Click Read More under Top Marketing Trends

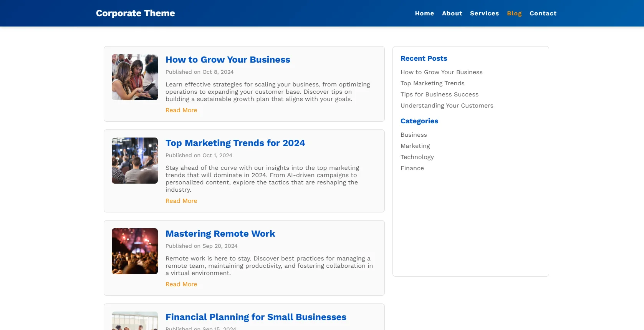pyautogui.click(x=181, y=201)
